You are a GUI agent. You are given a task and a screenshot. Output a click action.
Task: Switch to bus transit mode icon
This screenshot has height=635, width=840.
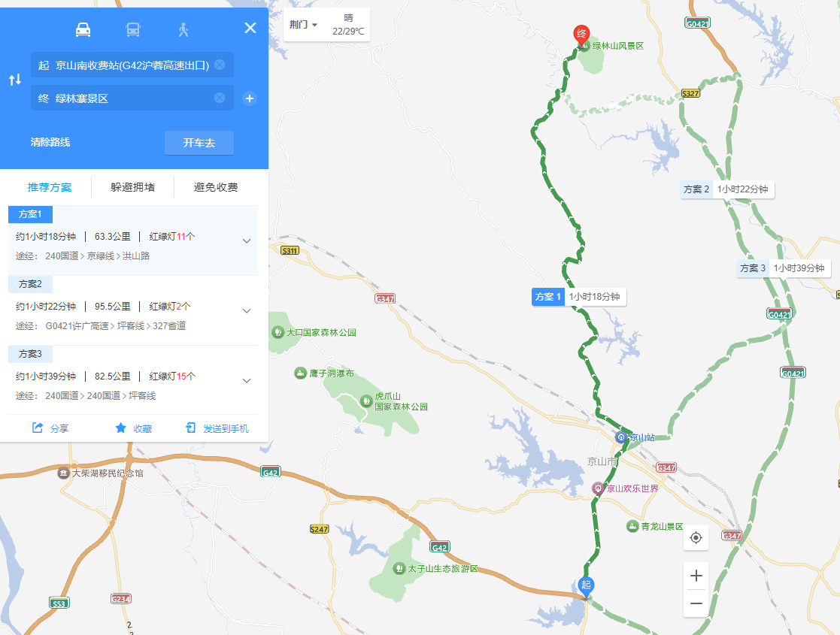click(133, 29)
